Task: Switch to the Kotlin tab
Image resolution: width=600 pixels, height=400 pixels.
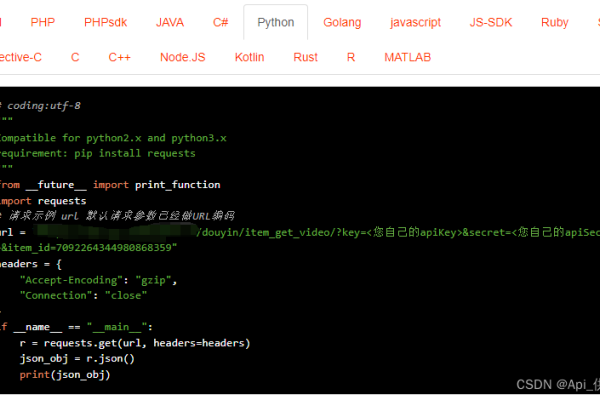Action: [249, 57]
